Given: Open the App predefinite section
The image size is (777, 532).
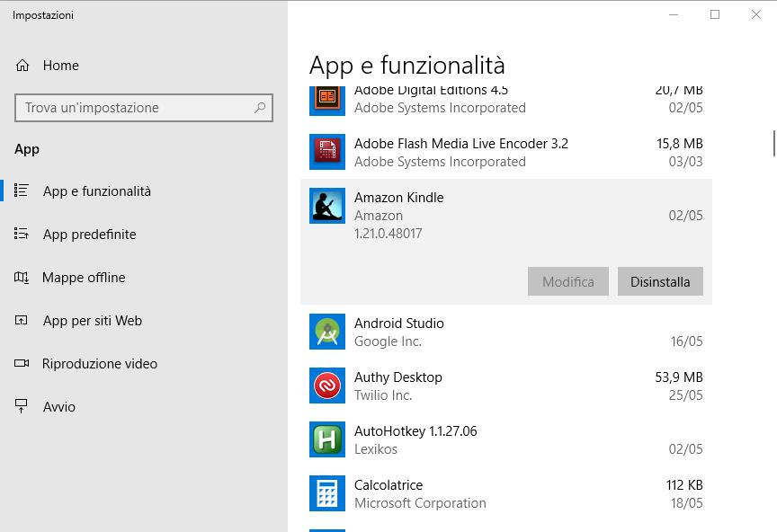Looking at the screenshot, I should click(144, 235).
